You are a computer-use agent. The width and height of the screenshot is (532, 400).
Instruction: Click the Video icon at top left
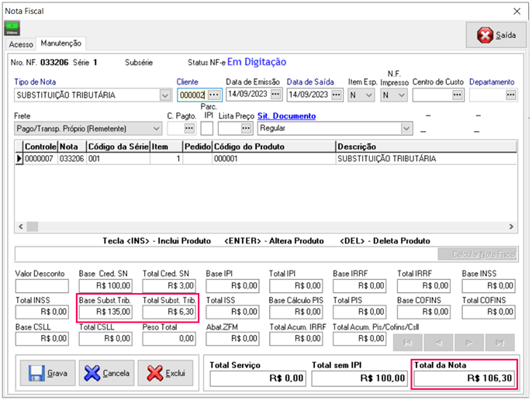pyautogui.click(x=13, y=29)
